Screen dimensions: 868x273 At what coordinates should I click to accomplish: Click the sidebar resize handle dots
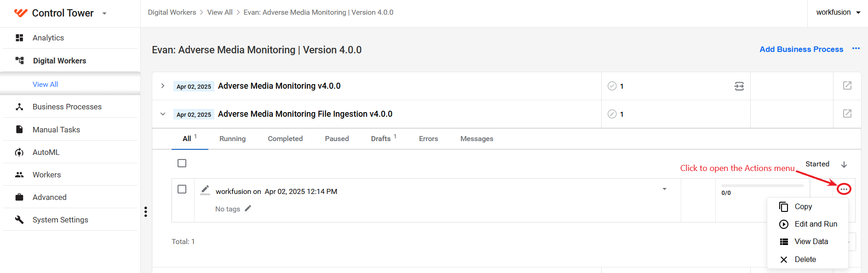(146, 211)
